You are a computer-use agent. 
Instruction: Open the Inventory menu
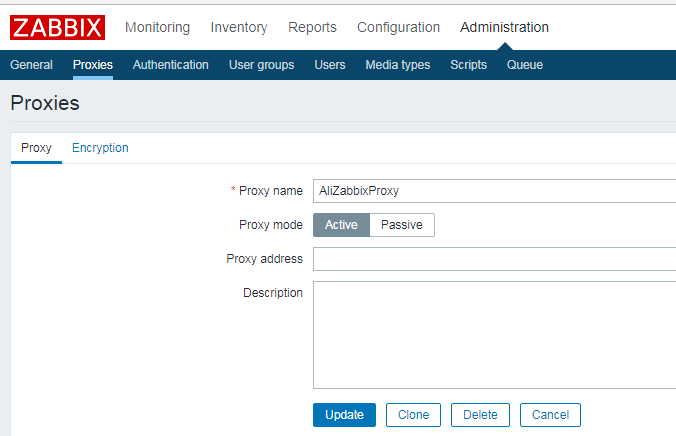(239, 27)
